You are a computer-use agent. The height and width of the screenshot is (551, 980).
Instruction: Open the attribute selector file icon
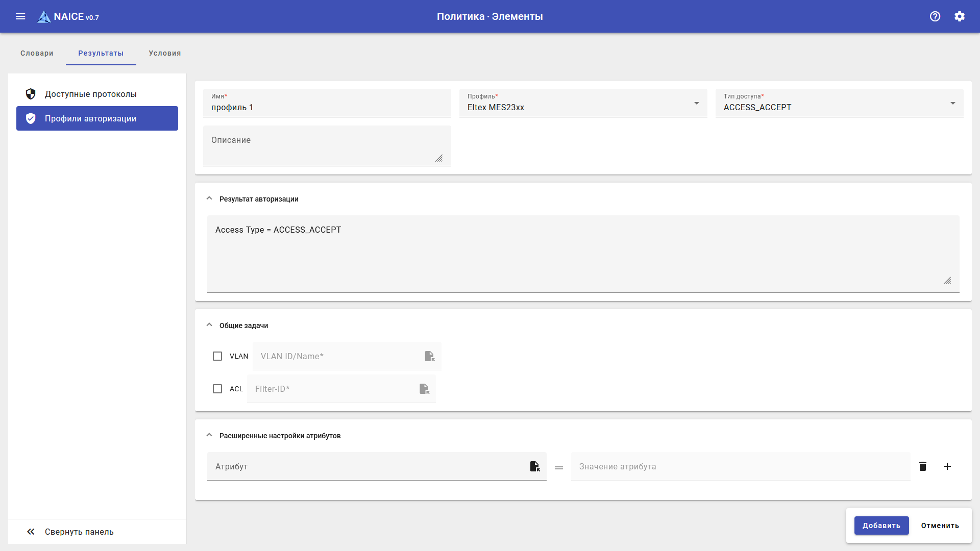534,466
